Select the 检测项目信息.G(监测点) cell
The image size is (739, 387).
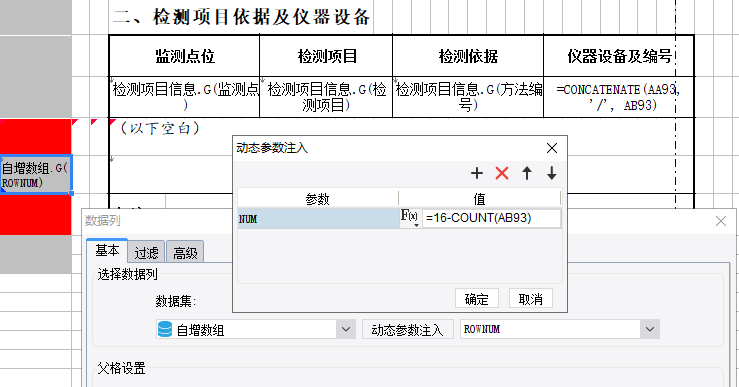tap(184, 97)
